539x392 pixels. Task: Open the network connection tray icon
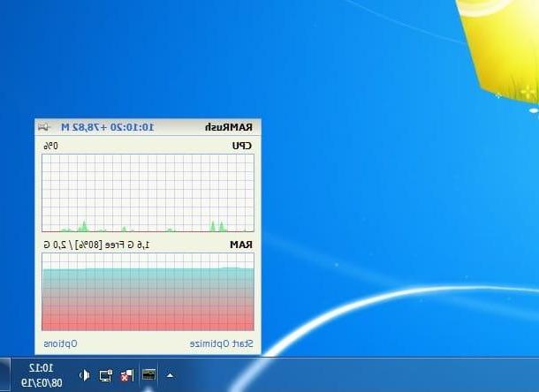pos(106,375)
